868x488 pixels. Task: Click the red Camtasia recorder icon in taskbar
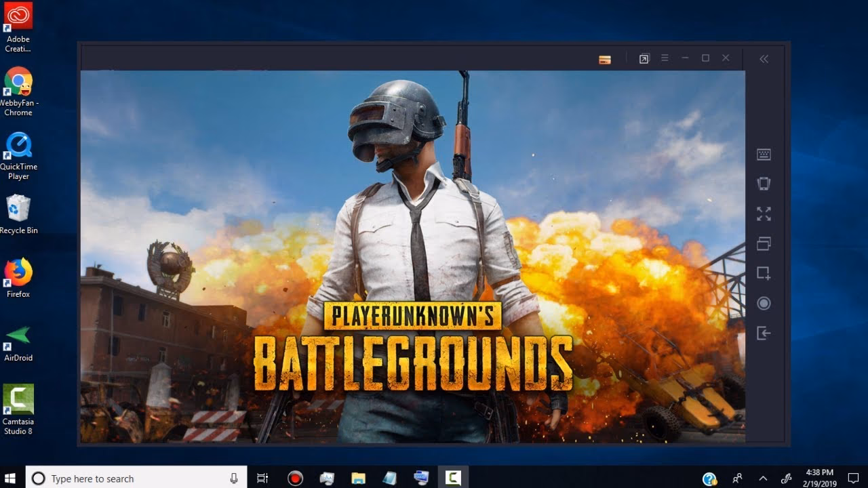click(295, 478)
